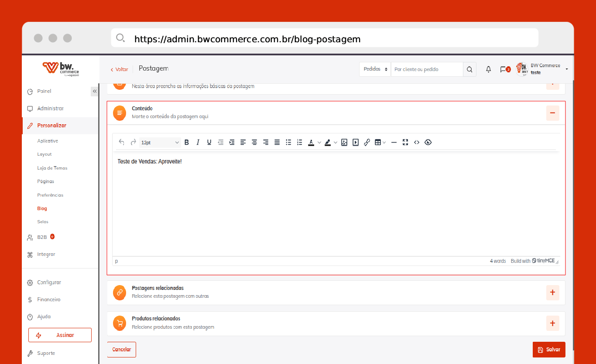Viewport: 596px width, 364px height.
Task: Go back with the Voltar link
Action: [119, 69]
